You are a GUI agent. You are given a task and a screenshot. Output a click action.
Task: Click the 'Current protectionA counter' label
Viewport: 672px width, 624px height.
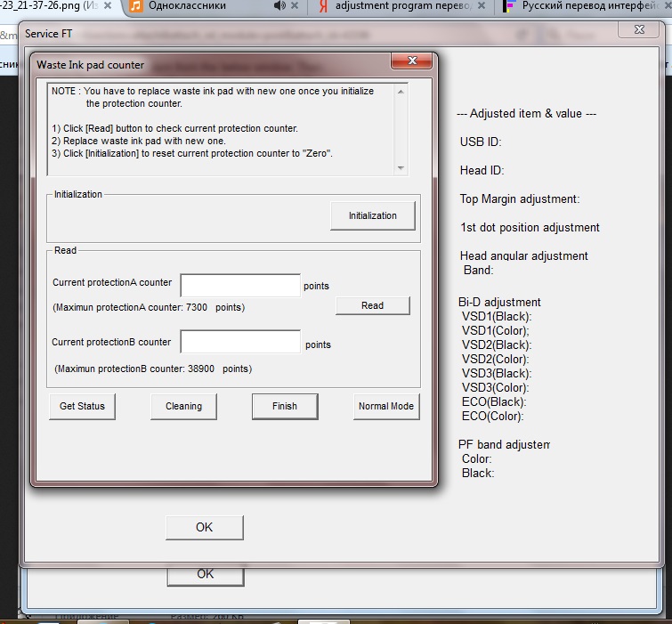coord(112,282)
